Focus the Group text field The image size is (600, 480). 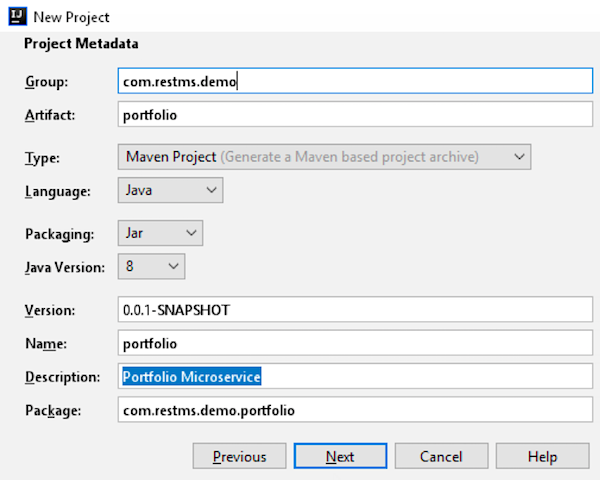355,81
